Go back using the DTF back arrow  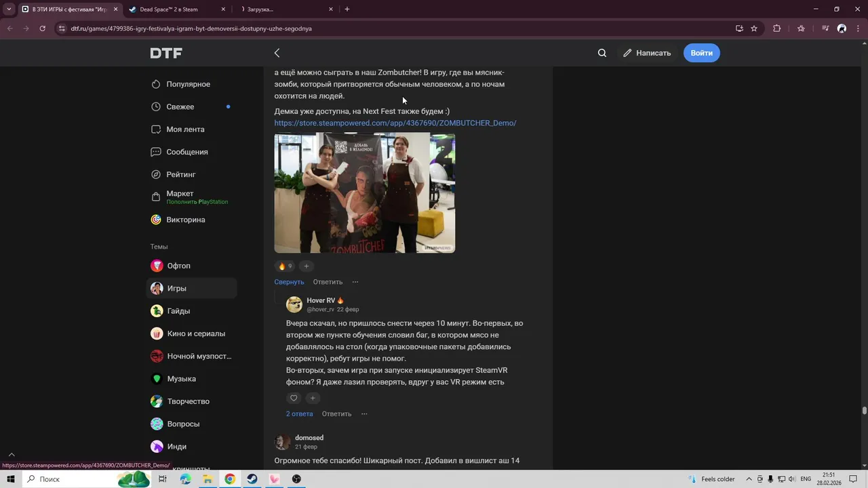click(x=277, y=53)
